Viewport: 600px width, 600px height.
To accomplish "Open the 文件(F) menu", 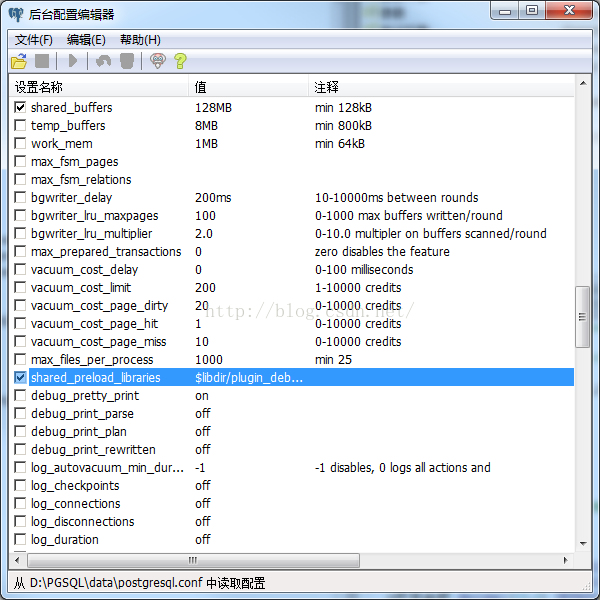I will 33,40.
